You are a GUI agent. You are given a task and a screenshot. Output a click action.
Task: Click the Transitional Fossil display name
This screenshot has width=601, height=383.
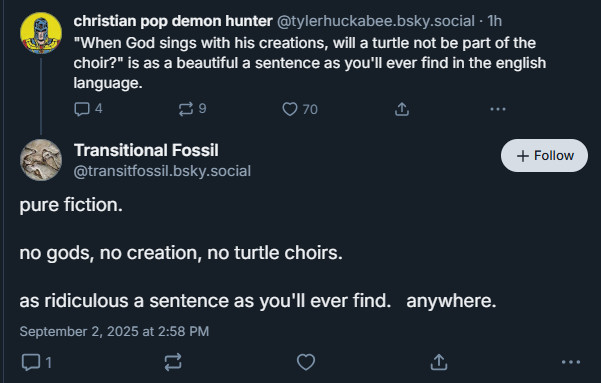pos(146,150)
